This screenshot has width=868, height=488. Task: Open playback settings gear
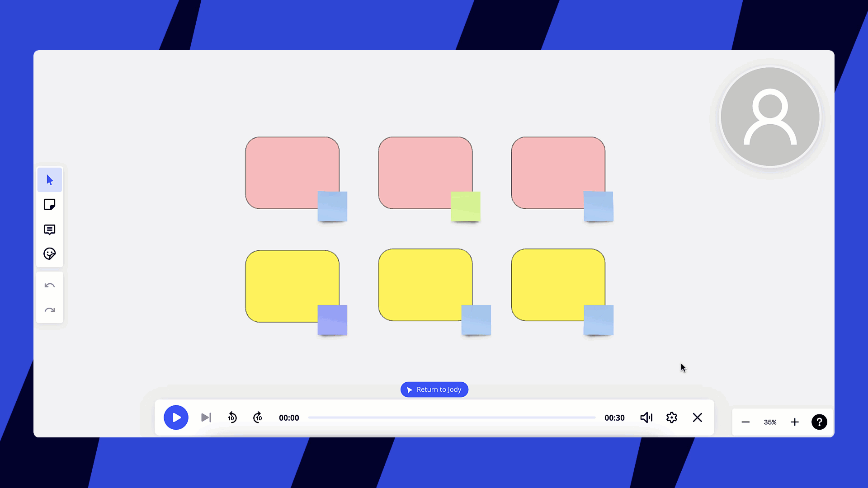point(672,418)
